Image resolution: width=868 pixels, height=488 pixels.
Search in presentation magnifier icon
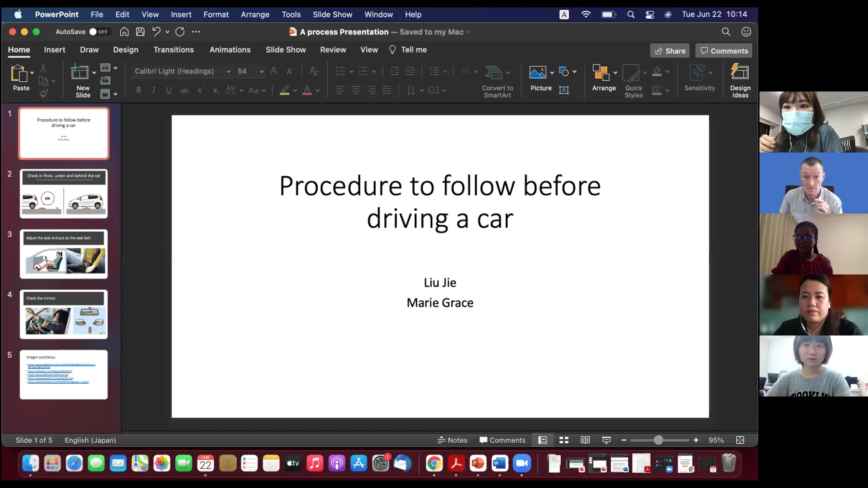pos(726,32)
